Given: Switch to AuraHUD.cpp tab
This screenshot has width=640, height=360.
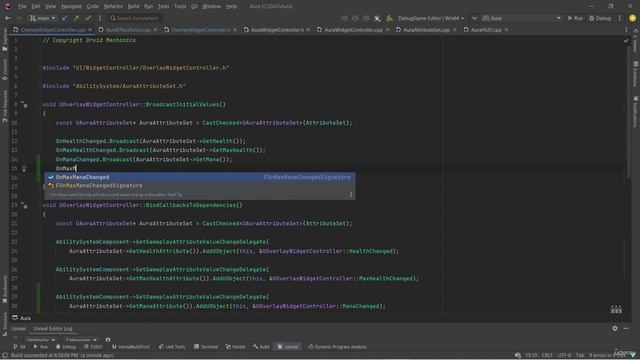Looking at the screenshot, I should tap(486, 30).
